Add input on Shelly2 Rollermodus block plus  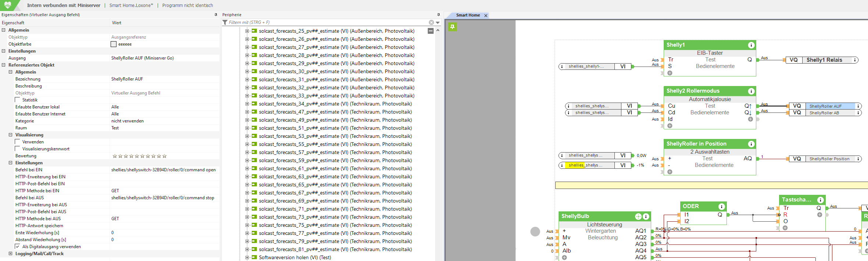click(670, 126)
